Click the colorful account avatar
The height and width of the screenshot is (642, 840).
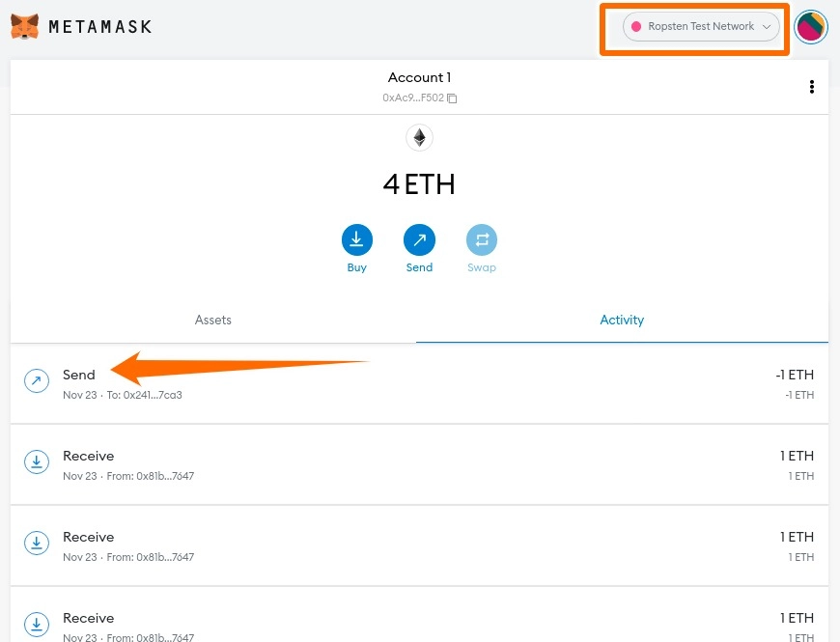click(x=811, y=26)
